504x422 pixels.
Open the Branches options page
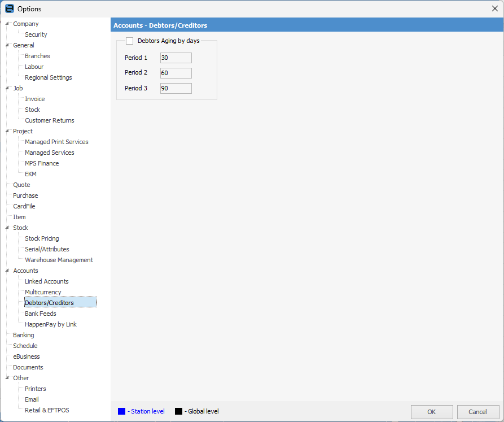(37, 56)
